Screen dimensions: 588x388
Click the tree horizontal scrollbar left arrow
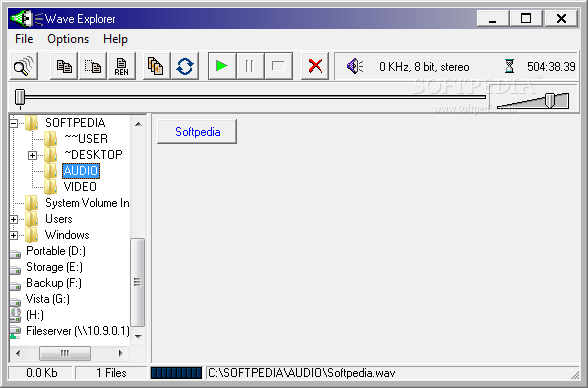[18, 353]
